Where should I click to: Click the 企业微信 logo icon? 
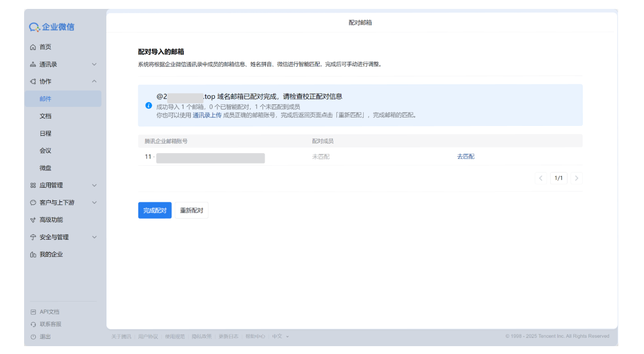tap(35, 27)
